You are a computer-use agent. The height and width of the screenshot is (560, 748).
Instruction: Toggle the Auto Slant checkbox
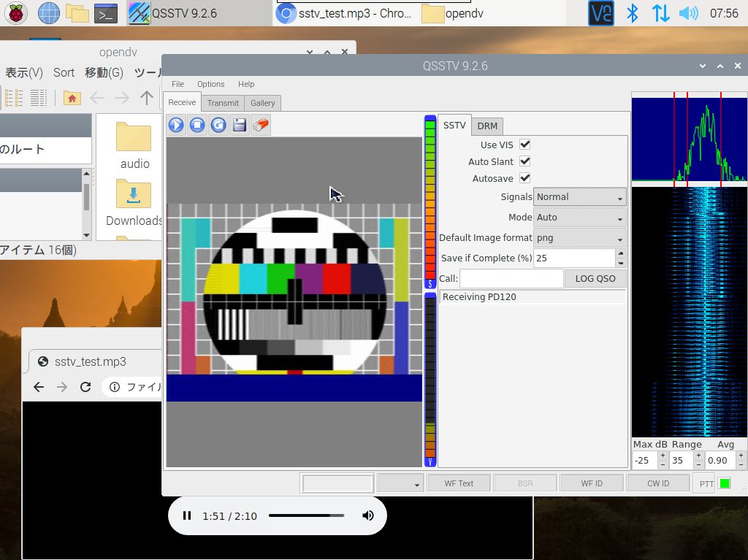(x=524, y=161)
